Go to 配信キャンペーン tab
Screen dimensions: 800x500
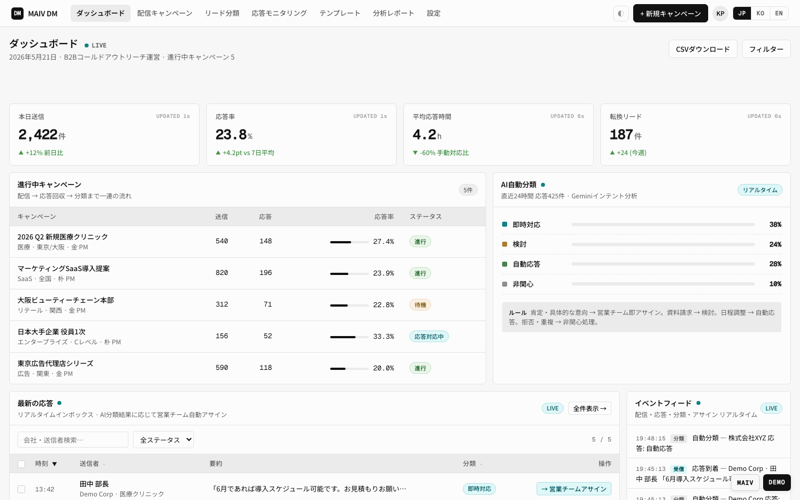pos(165,13)
